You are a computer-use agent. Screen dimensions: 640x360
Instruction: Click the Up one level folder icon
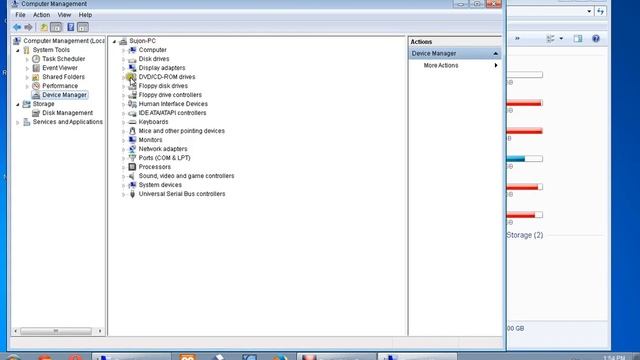[x=44, y=27]
